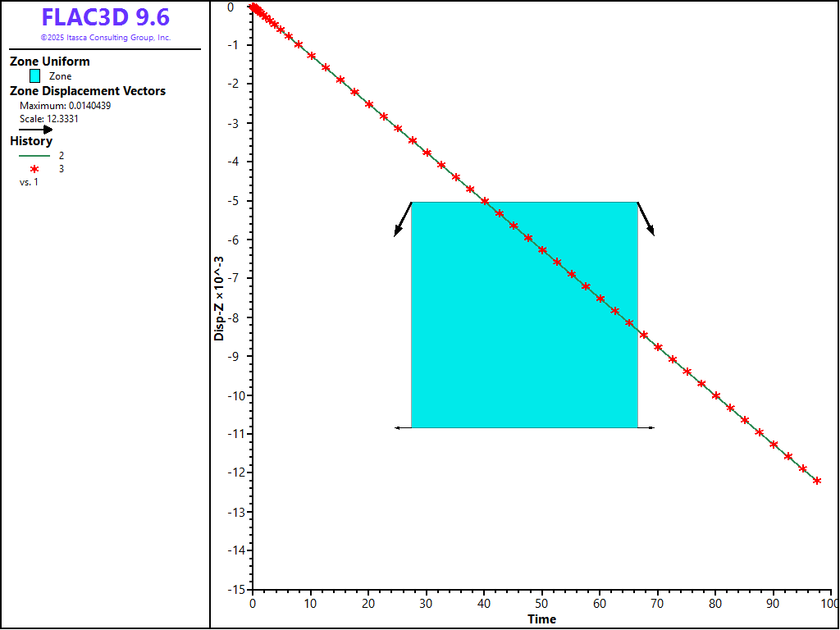This screenshot has width=840, height=630.
Task: Click the top-left displacement vector arrow on zone
Action: 402,219
